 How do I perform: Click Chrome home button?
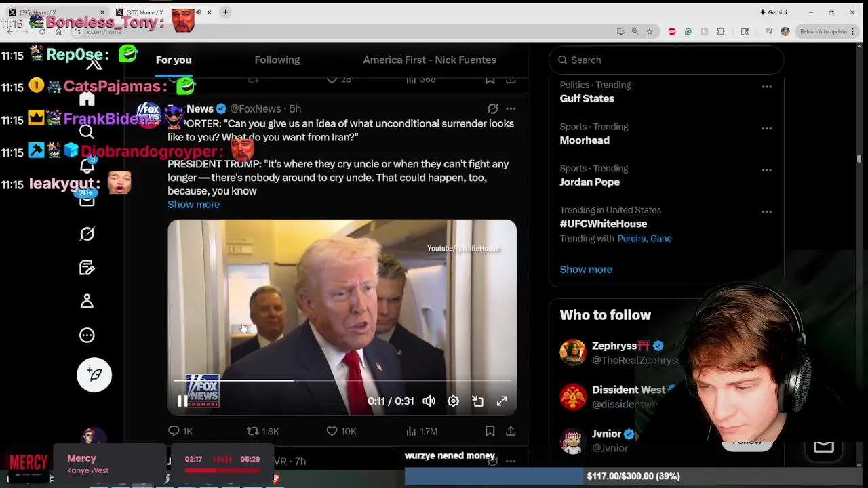[x=58, y=31]
